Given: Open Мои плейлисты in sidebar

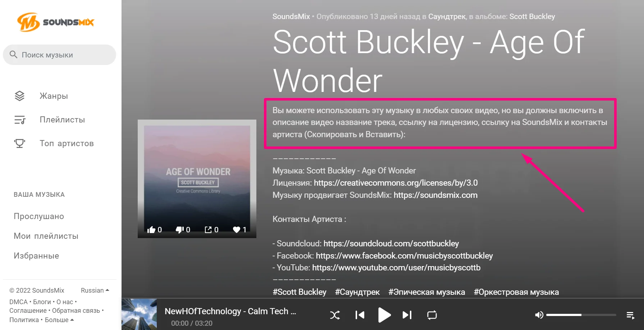Looking at the screenshot, I should tap(46, 236).
